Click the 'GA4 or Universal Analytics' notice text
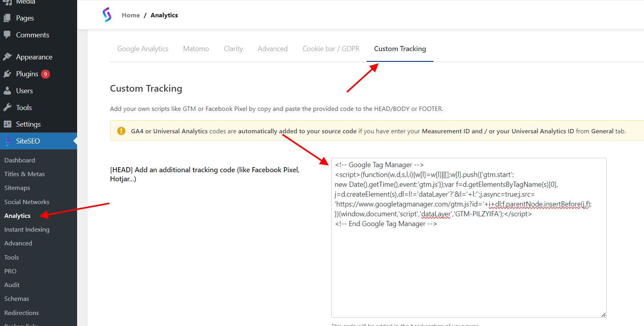 click(378, 131)
